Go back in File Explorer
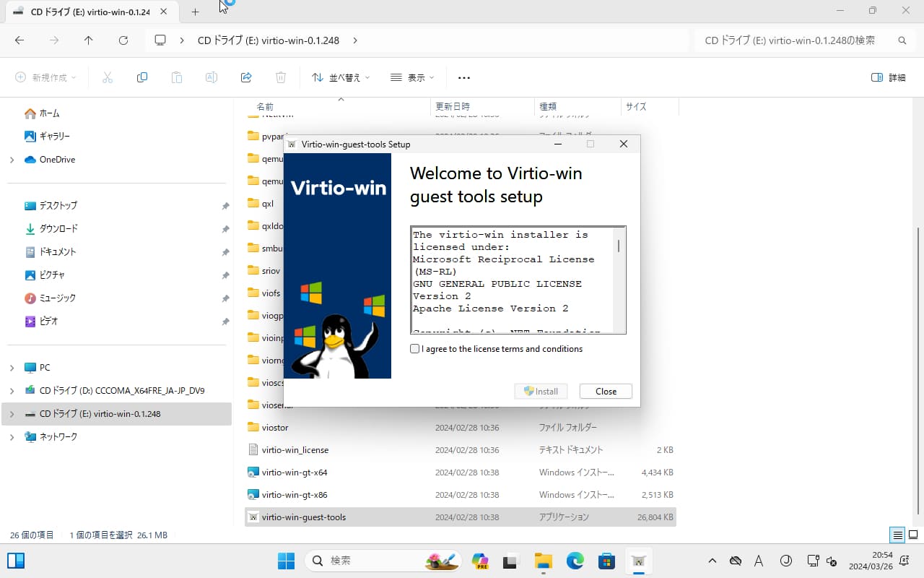924x578 pixels. tap(19, 40)
